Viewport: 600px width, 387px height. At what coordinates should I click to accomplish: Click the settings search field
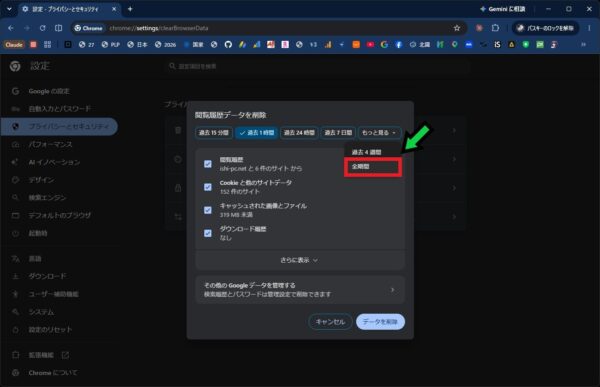pyautogui.click(x=318, y=66)
